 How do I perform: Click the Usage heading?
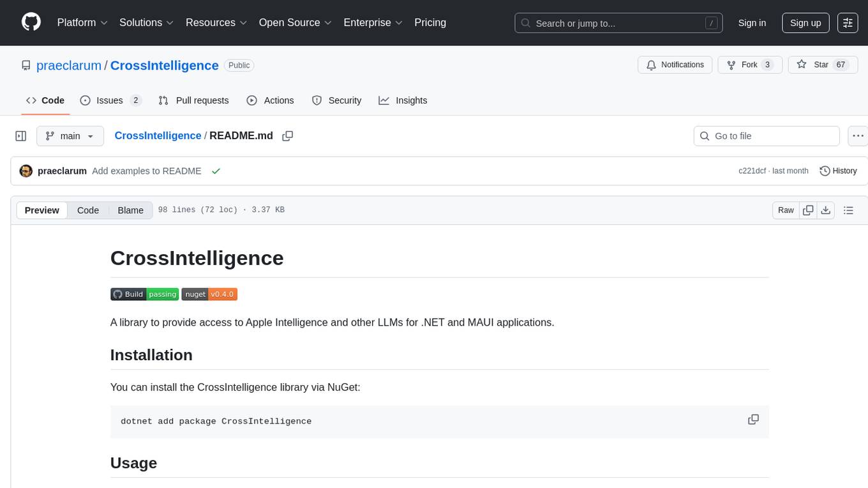pos(133,463)
